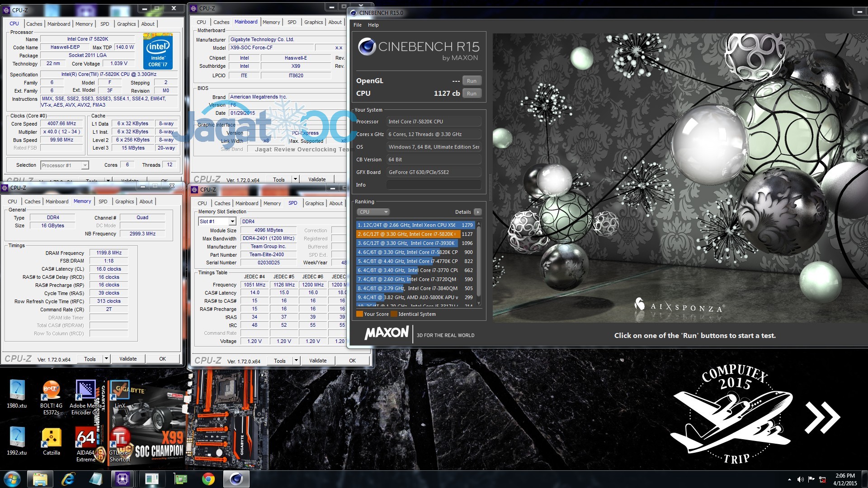Open the Processor #1 selection dropdown

(85, 165)
